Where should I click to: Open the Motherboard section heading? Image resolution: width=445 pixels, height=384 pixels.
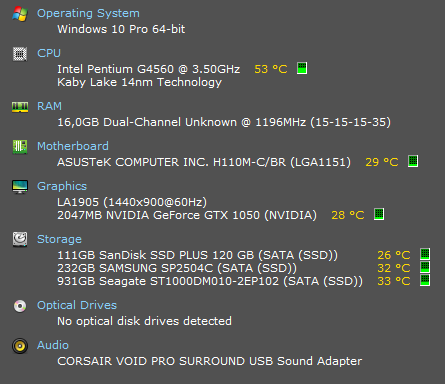pos(73,146)
